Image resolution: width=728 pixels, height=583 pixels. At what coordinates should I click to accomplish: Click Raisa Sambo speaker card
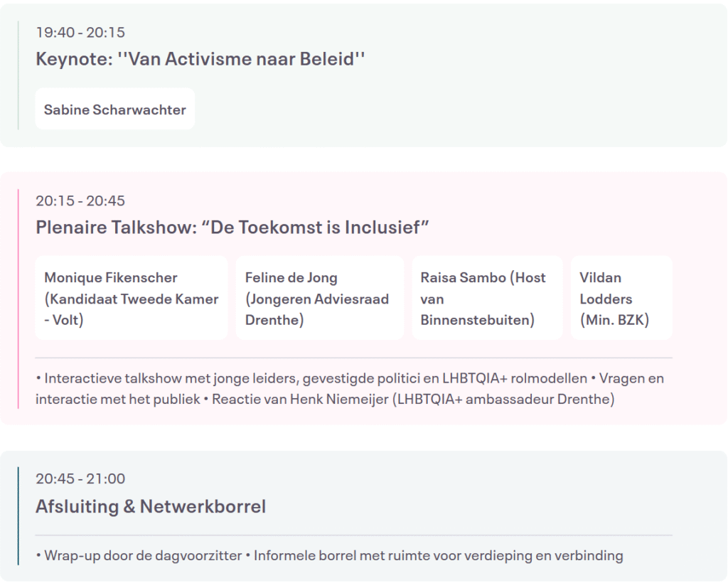click(x=487, y=299)
